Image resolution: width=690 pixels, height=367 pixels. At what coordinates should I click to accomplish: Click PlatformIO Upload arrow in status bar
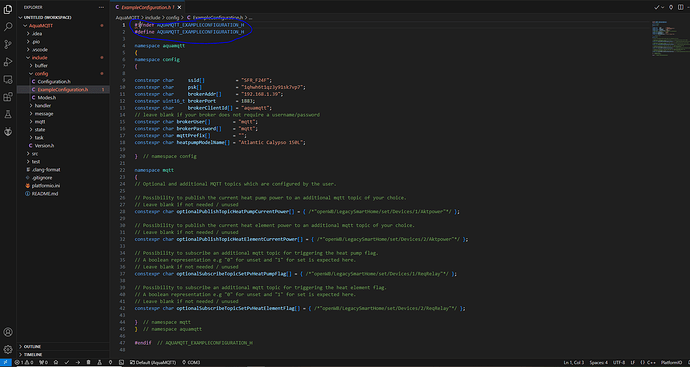pyautogui.click(x=77, y=363)
